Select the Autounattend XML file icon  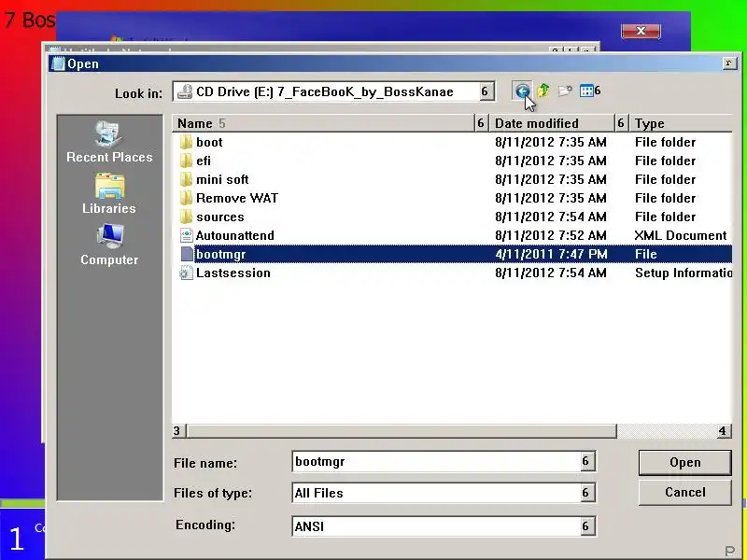pyautogui.click(x=186, y=235)
